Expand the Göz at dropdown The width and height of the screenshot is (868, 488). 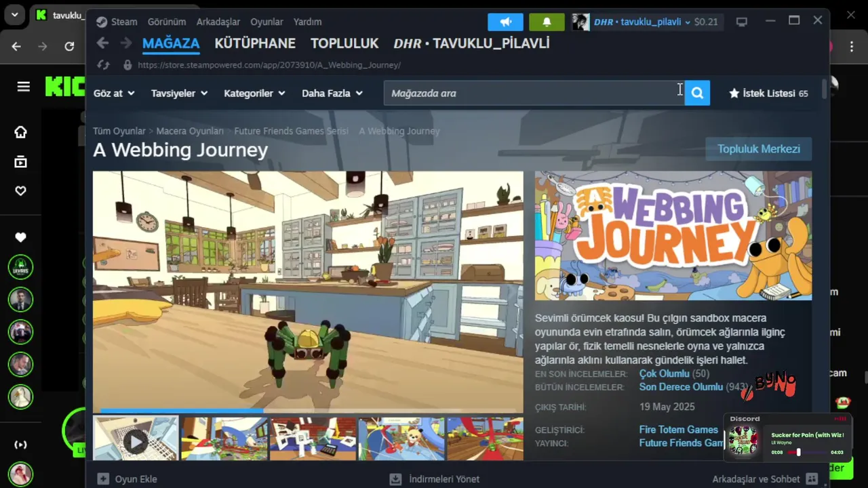pos(114,93)
